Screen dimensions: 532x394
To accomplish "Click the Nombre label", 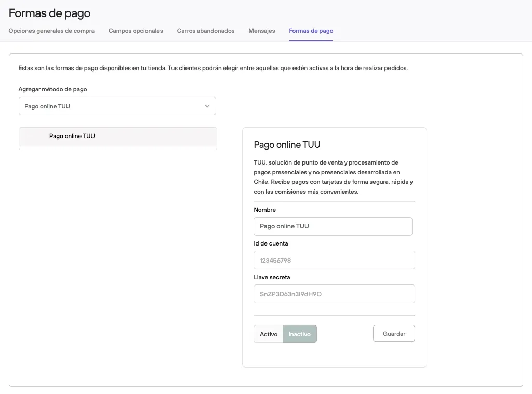I will 264,210.
